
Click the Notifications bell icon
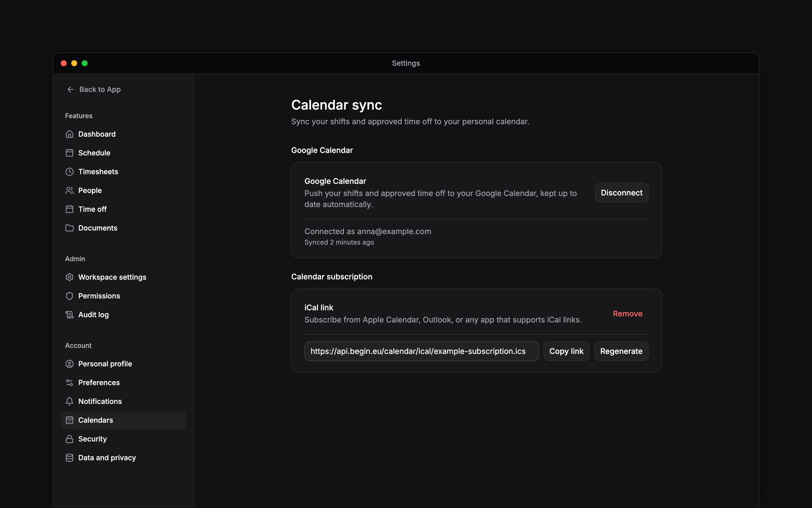(70, 401)
